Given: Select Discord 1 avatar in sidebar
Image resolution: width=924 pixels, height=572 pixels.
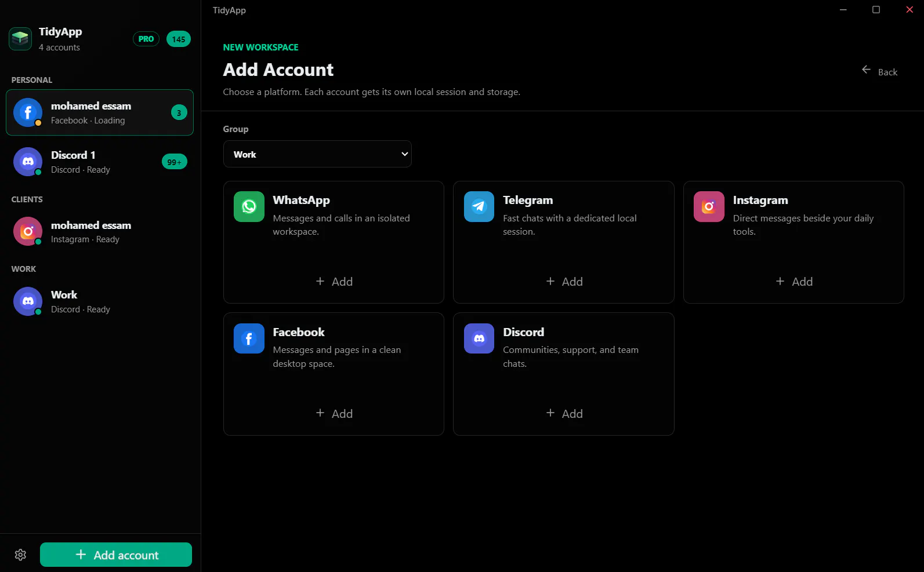Looking at the screenshot, I should coord(28,162).
